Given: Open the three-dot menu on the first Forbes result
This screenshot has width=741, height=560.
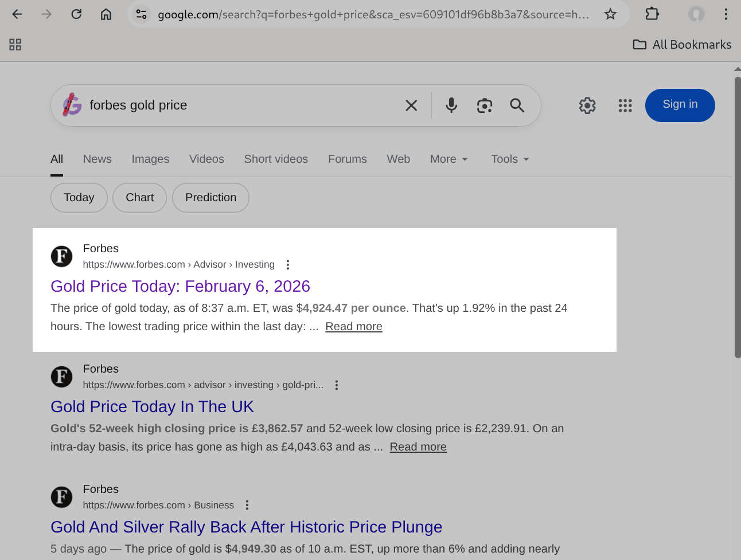Looking at the screenshot, I should pyautogui.click(x=287, y=264).
